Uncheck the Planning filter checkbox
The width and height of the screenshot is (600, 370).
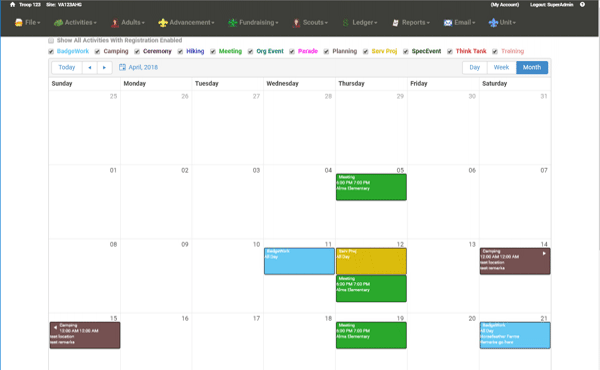tap(326, 51)
